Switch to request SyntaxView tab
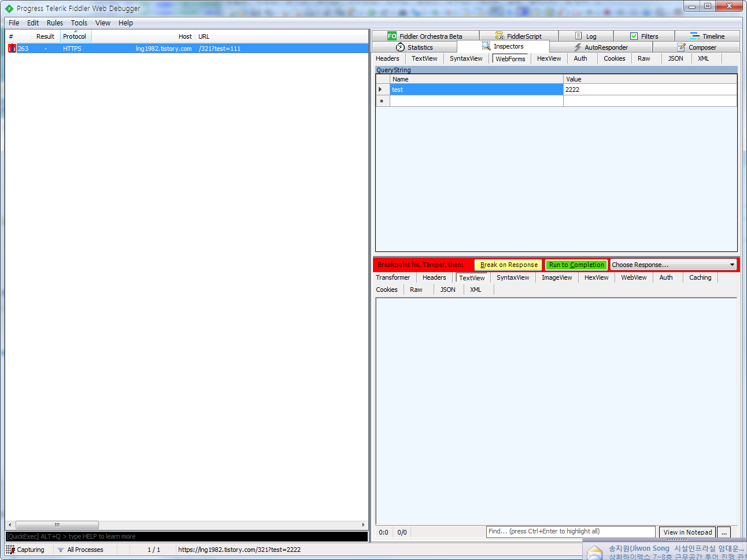Viewport: 747px width, 560px height. (466, 58)
